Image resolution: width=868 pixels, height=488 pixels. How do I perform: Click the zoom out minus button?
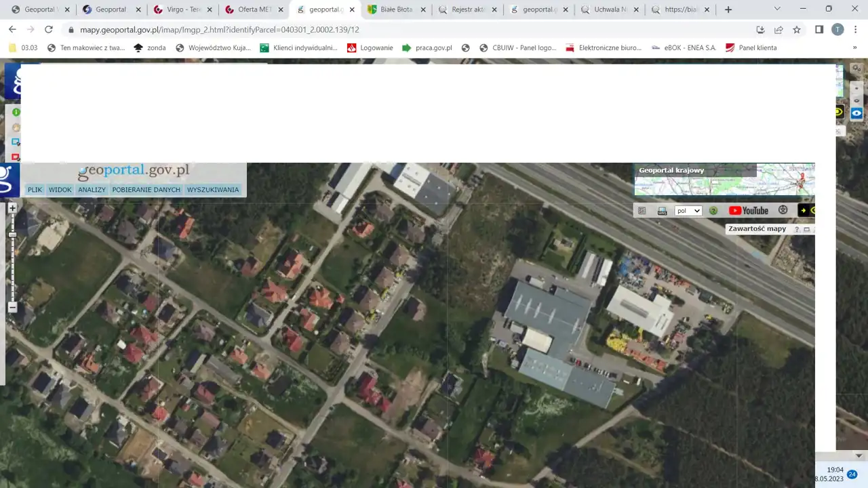click(x=12, y=307)
